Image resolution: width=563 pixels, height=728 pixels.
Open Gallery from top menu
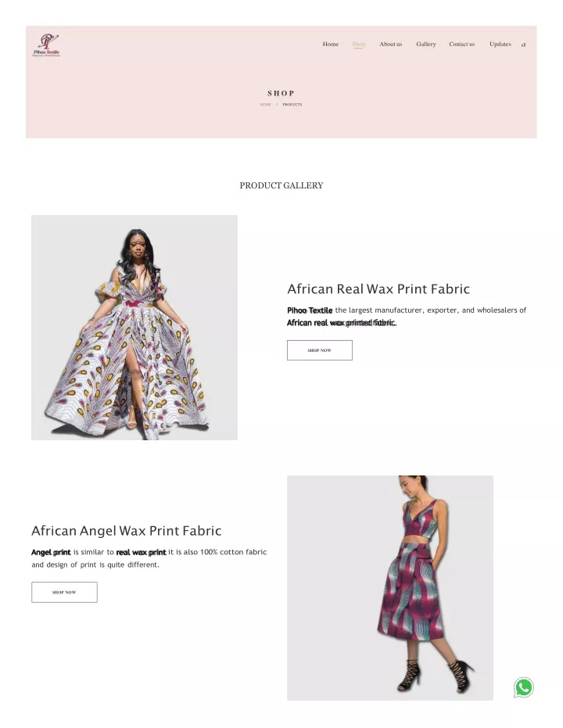click(x=425, y=44)
